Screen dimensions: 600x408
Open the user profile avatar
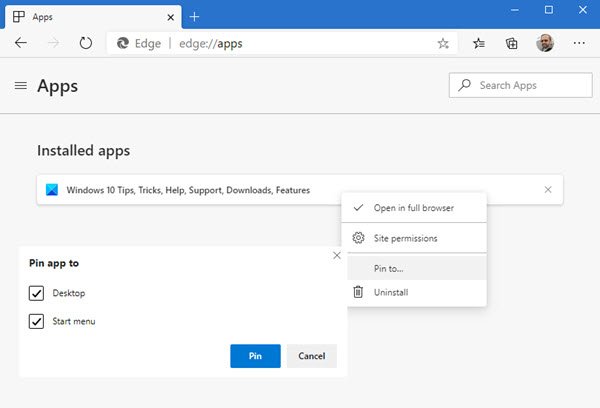coord(545,43)
